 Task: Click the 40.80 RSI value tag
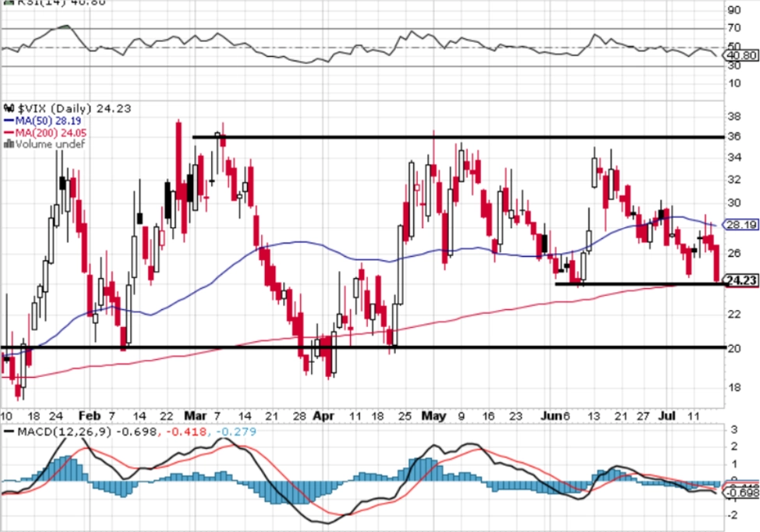pyautogui.click(x=741, y=56)
